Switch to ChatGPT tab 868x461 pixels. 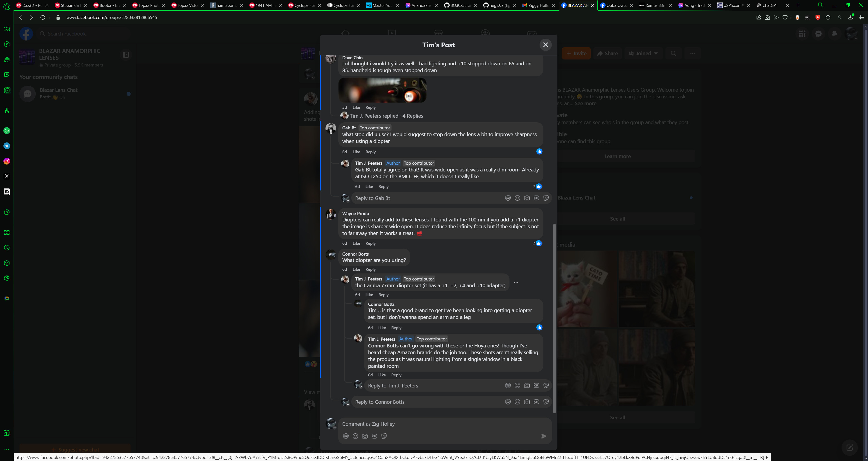point(772,5)
